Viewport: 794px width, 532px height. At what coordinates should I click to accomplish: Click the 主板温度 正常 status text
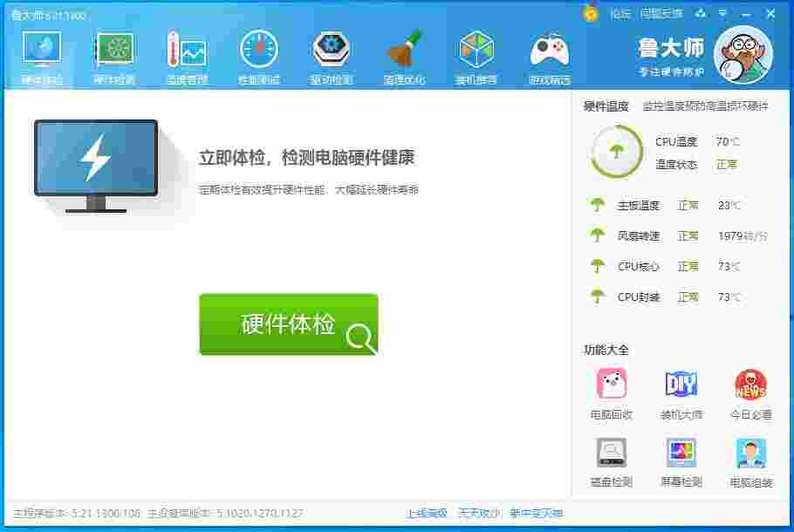tap(688, 206)
